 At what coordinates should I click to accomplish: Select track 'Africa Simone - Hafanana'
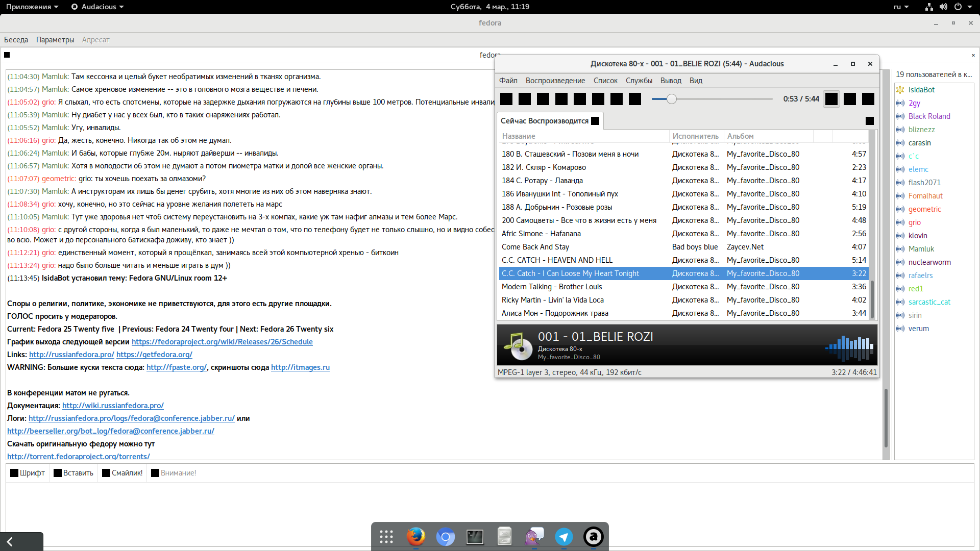click(684, 234)
